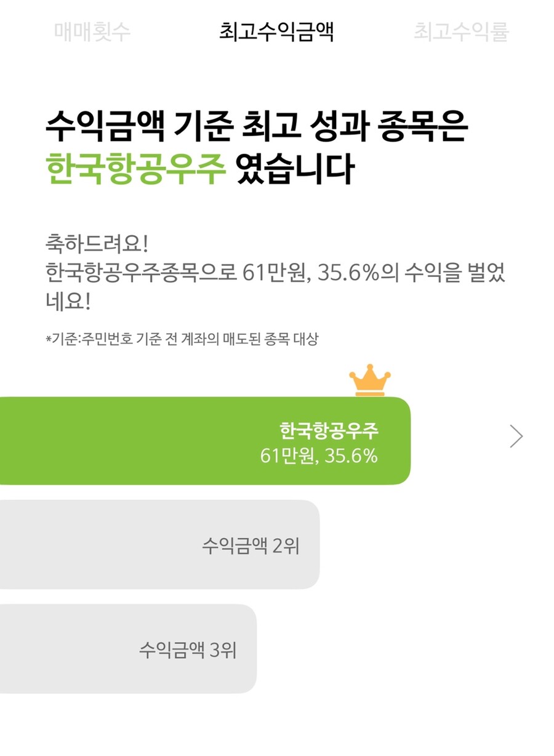Open the 최고수익률 tab

(461, 32)
